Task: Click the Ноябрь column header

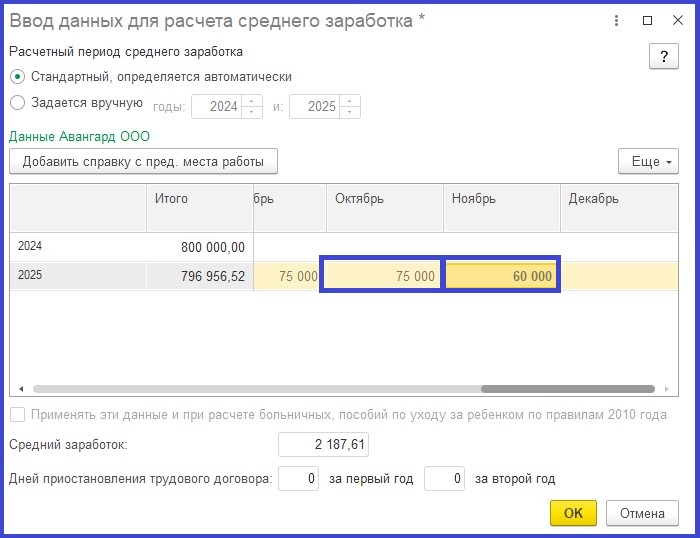Action: 500,199
